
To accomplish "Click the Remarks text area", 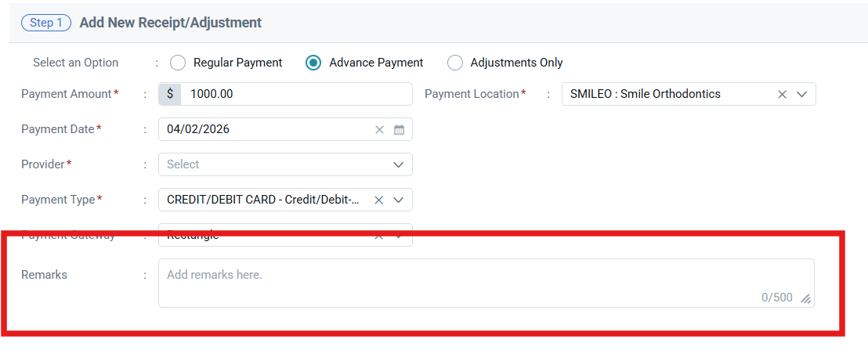I will point(486,283).
